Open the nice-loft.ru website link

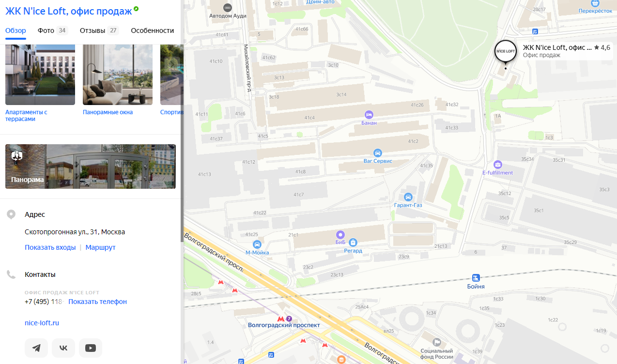click(x=42, y=323)
